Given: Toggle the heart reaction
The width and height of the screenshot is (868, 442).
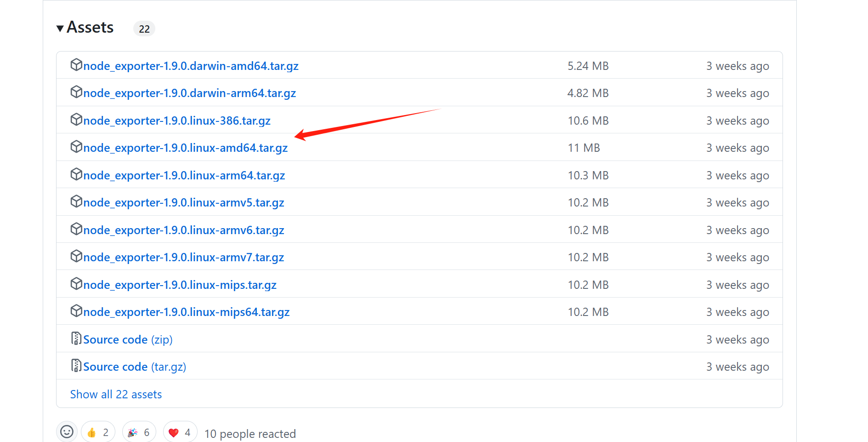Looking at the screenshot, I should coord(180,432).
